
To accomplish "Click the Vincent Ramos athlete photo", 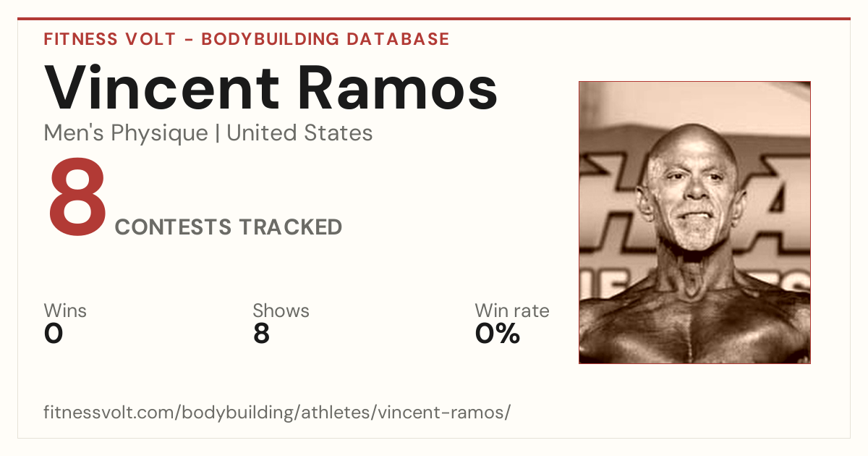I will click(694, 222).
